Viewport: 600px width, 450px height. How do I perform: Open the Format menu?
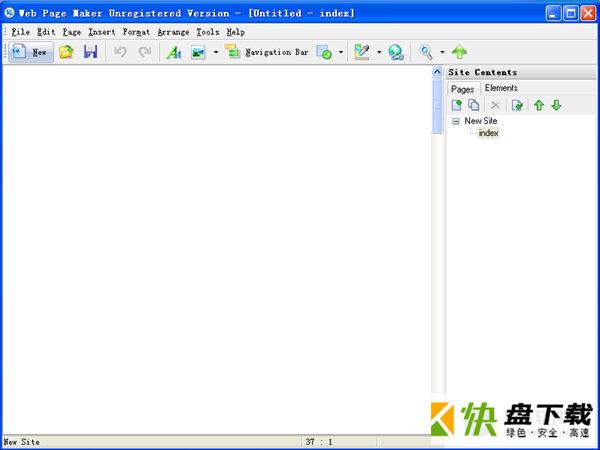[136, 32]
